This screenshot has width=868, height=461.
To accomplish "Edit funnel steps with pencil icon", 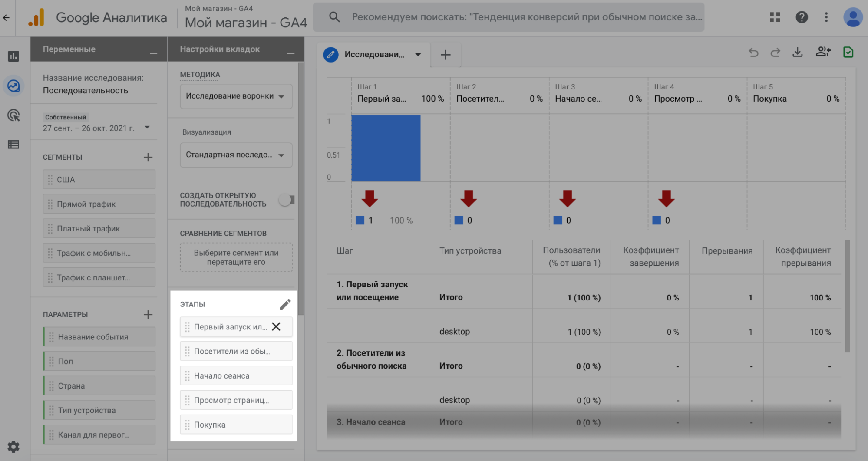I will [285, 304].
